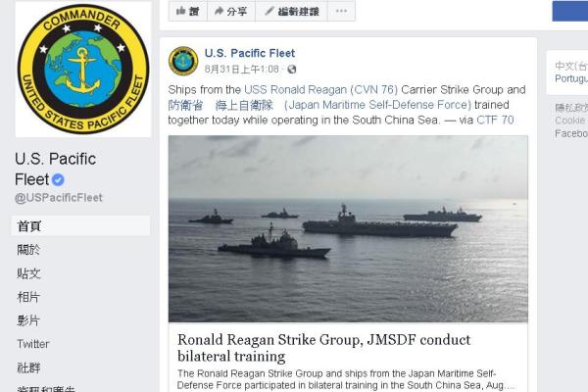588x392 pixels.
Task: Open the 關於 sidebar section
Action: [x=28, y=250]
